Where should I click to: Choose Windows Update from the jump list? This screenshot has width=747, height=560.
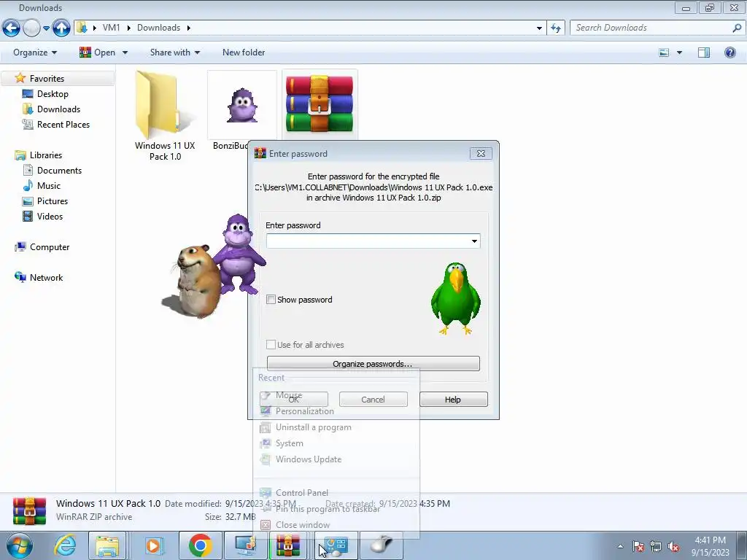tap(309, 459)
